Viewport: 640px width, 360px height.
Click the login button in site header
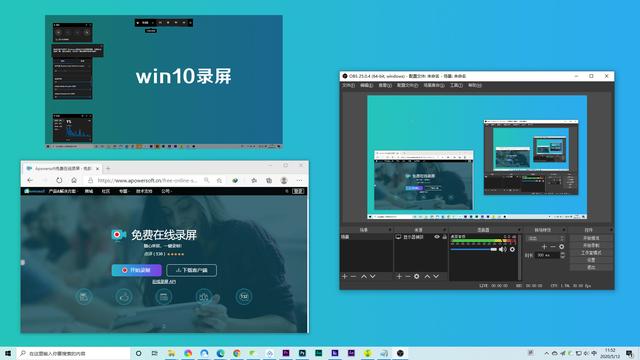click(299, 191)
